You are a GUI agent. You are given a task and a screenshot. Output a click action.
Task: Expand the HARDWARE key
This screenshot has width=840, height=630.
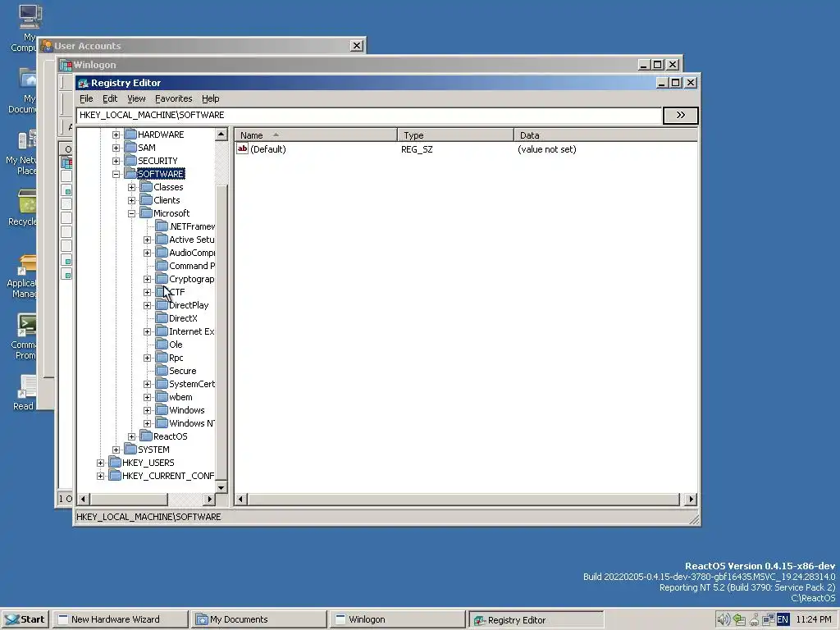116,135
